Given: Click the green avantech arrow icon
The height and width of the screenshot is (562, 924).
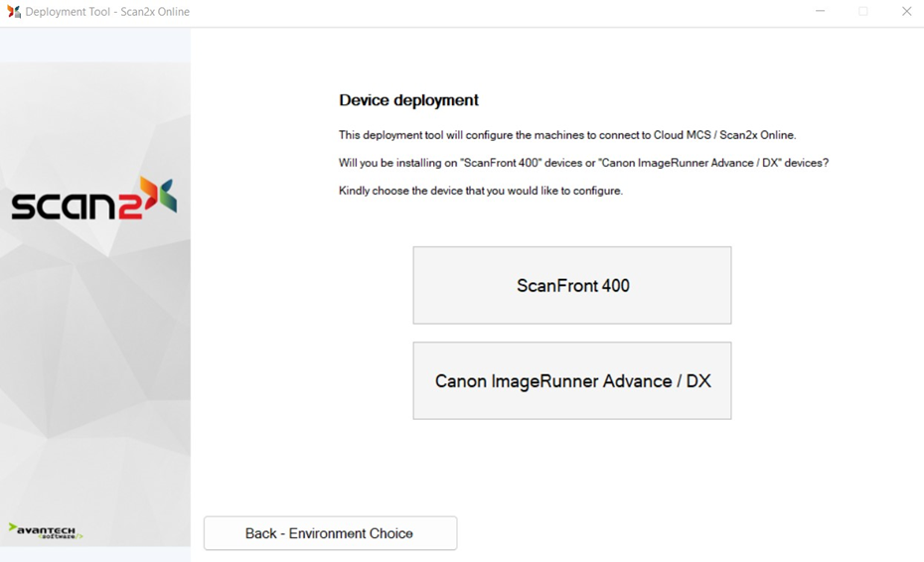Looking at the screenshot, I should (x=13, y=527).
